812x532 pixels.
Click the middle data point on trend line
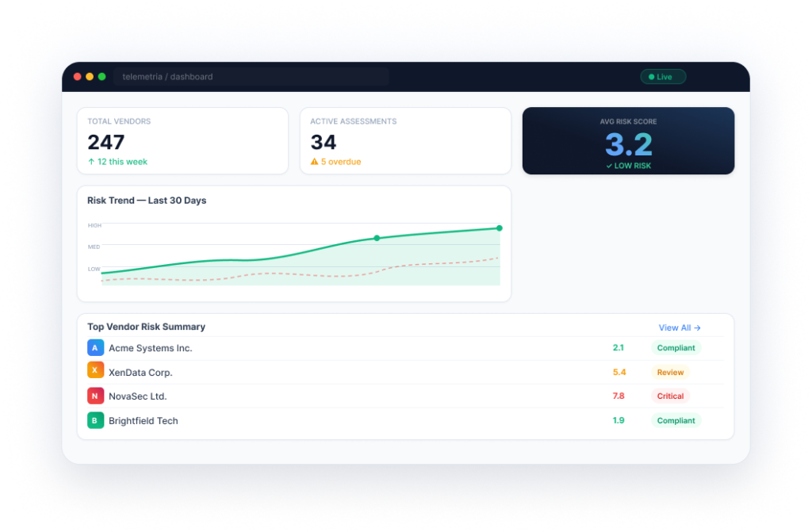[377, 238]
